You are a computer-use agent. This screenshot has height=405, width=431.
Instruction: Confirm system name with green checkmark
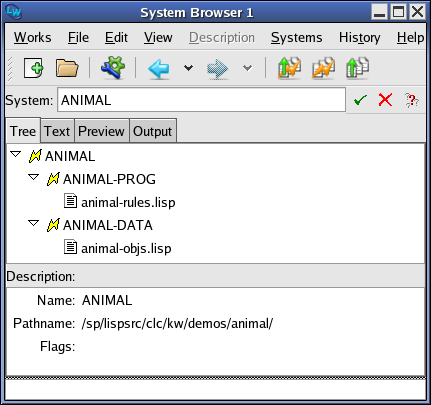[x=360, y=100]
